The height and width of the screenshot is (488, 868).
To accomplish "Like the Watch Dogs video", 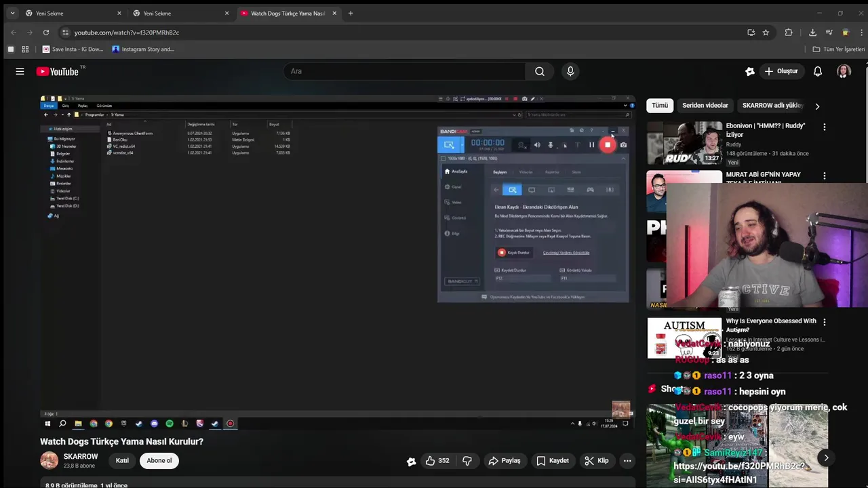I will tap(437, 461).
